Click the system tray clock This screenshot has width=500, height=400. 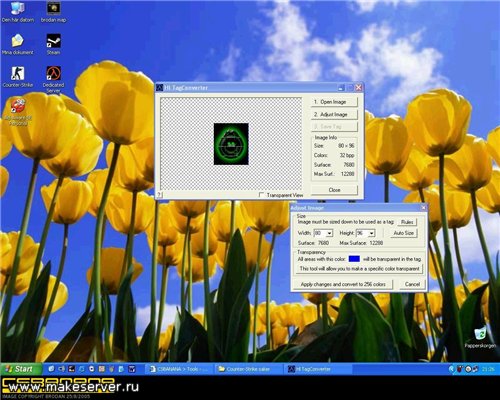click(488, 369)
